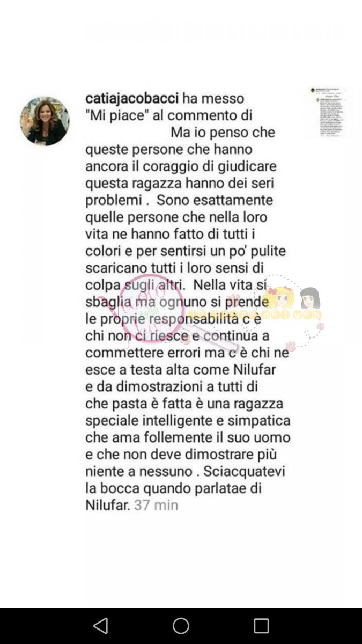
Task: Click the line "speciale intelligente e simpatica"
Action: [x=188, y=421]
